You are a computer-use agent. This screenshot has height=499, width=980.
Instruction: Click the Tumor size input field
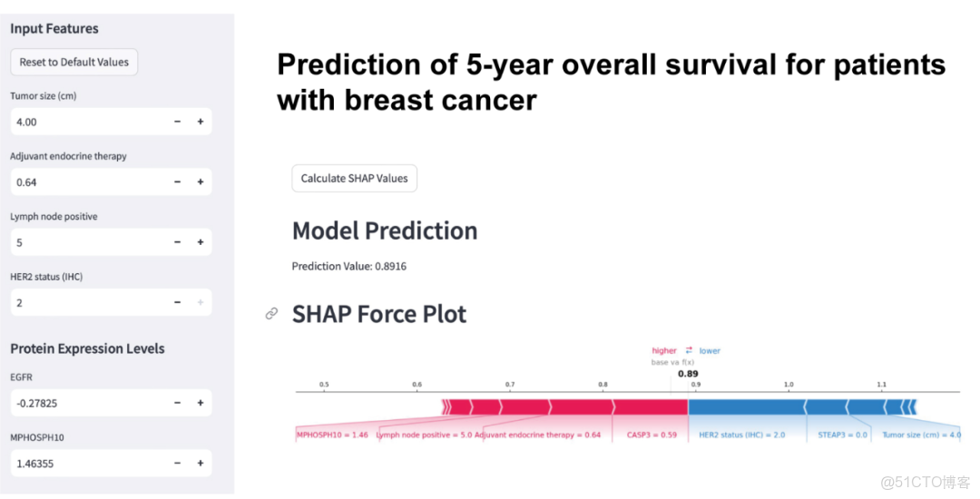tap(86, 122)
